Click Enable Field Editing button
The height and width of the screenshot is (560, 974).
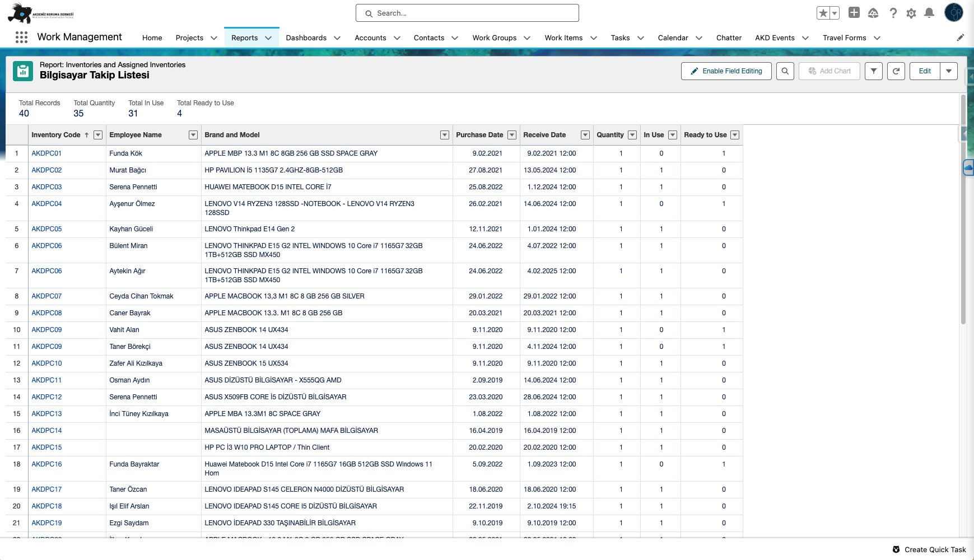tap(726, 71)
